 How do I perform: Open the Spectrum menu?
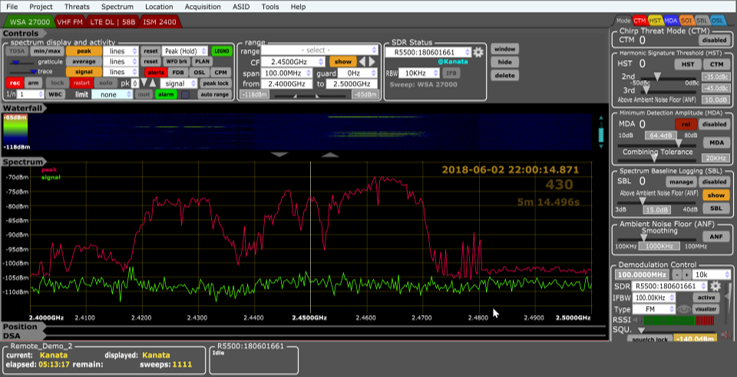(x=117, y=7)
